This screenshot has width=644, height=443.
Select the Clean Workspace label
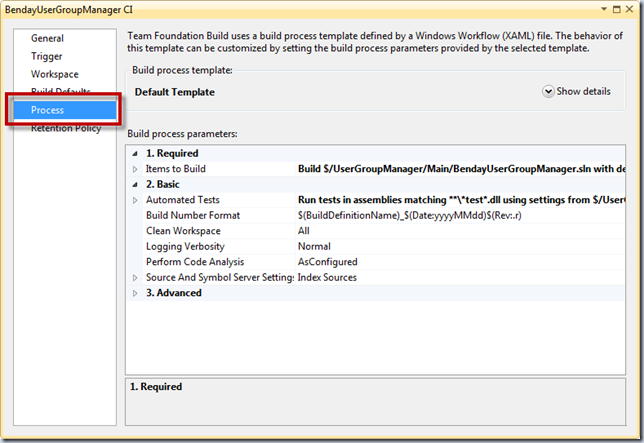click(183, 231)
